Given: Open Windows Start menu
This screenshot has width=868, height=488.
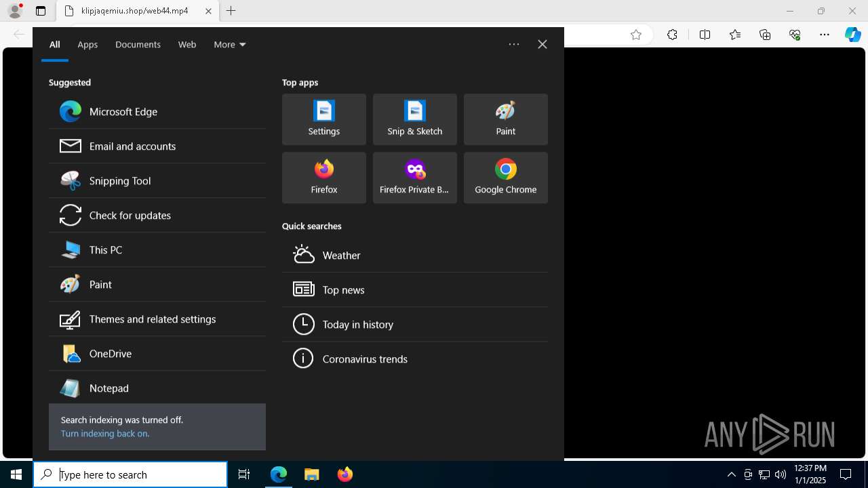Looking at the screenshot, I should tap(16, 474).
